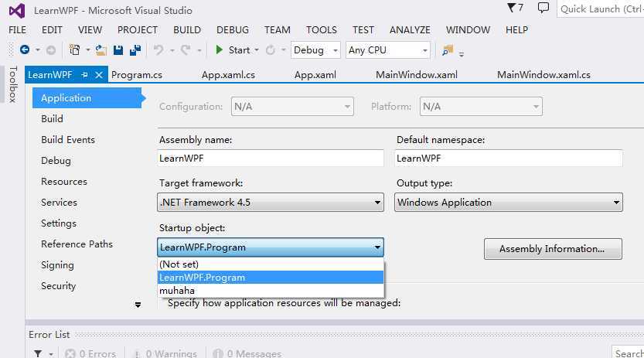This screenshot has height=358, width=644.
Task: Save the current file with Save icon
Action: [x=118, y=49]
